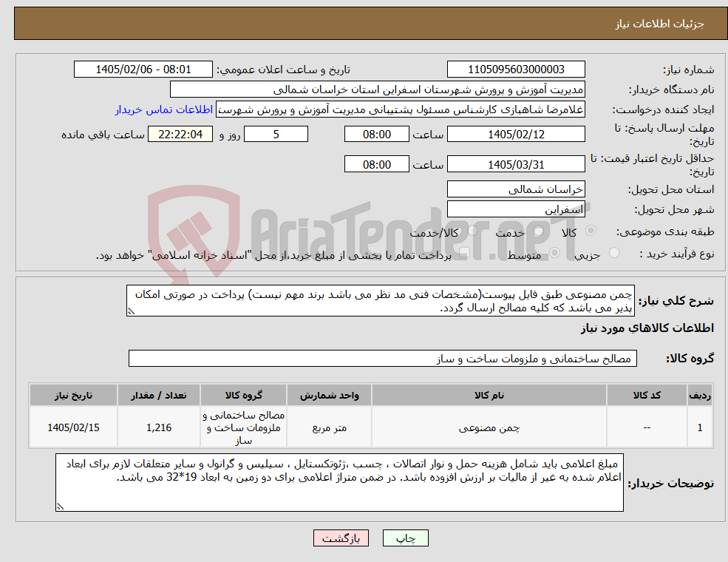
Task: Click the remaining time field 22:22:04
Action: [180, 135]
